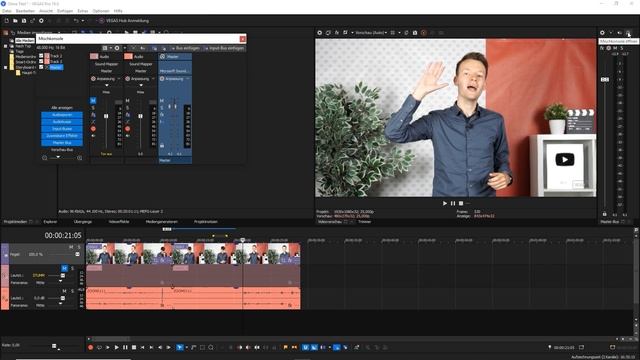This screenshot has height=360, width=640.
Task: Click timeline Stop button
Action: (x=134, y=347)
